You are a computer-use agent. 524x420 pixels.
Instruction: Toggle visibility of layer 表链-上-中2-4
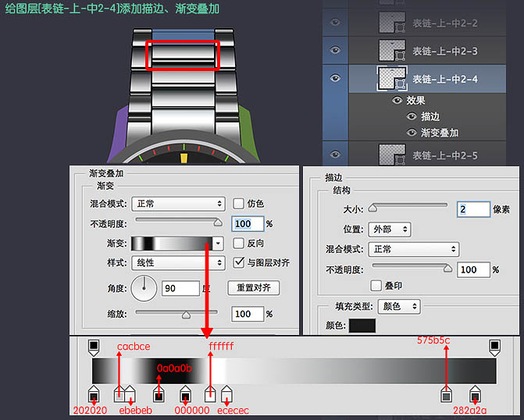[335, 78]
